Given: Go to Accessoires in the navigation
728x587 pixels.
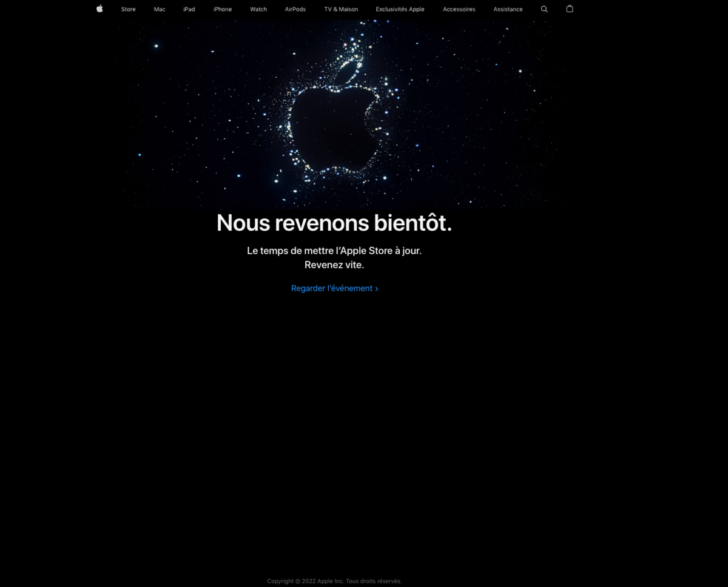Looking at the screenshot, I should tap(459, 9).
